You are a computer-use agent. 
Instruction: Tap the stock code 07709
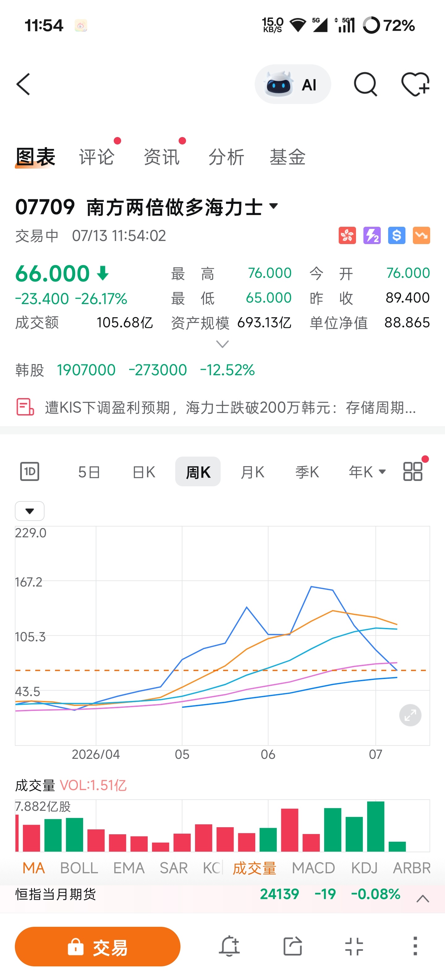[45, 207]
